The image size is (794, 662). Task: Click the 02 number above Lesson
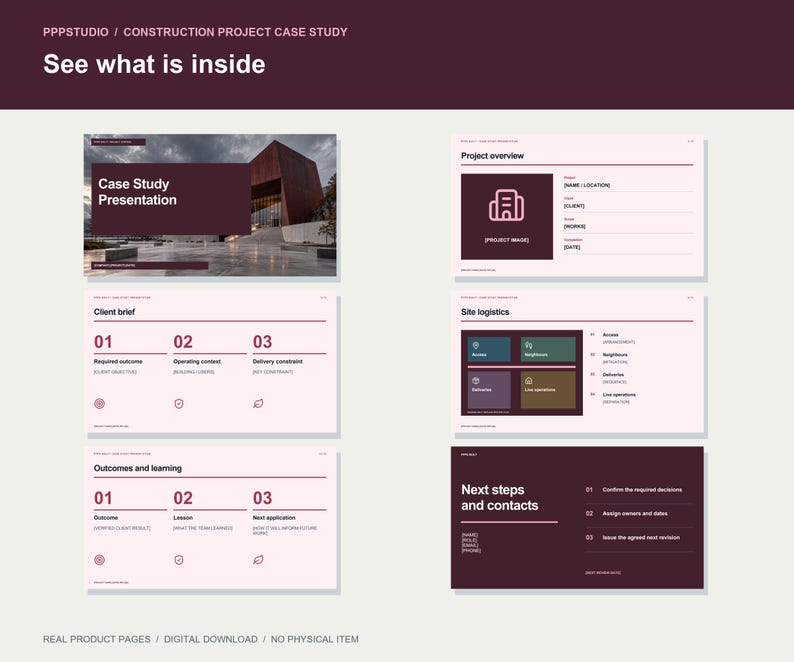(183, 498)
